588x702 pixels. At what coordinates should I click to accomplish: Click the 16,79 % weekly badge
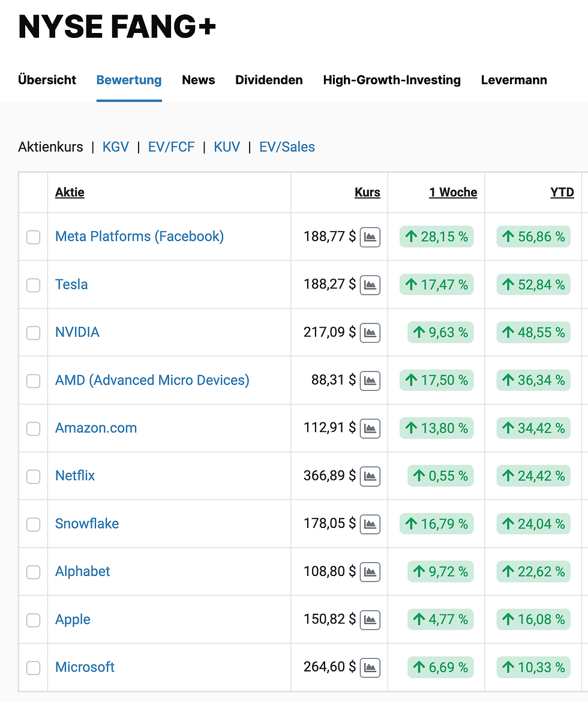(x=437, y=523)
